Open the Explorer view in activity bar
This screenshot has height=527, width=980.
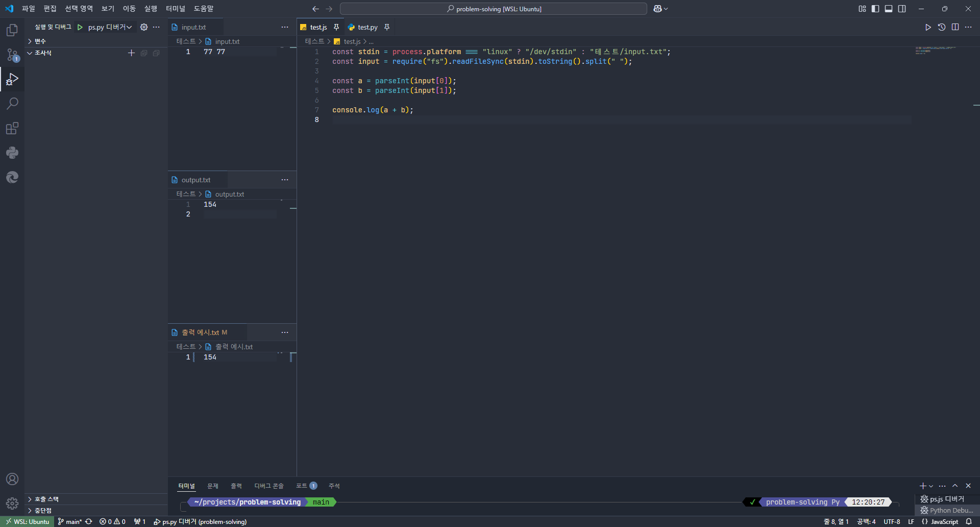click(x=12, y=30)
